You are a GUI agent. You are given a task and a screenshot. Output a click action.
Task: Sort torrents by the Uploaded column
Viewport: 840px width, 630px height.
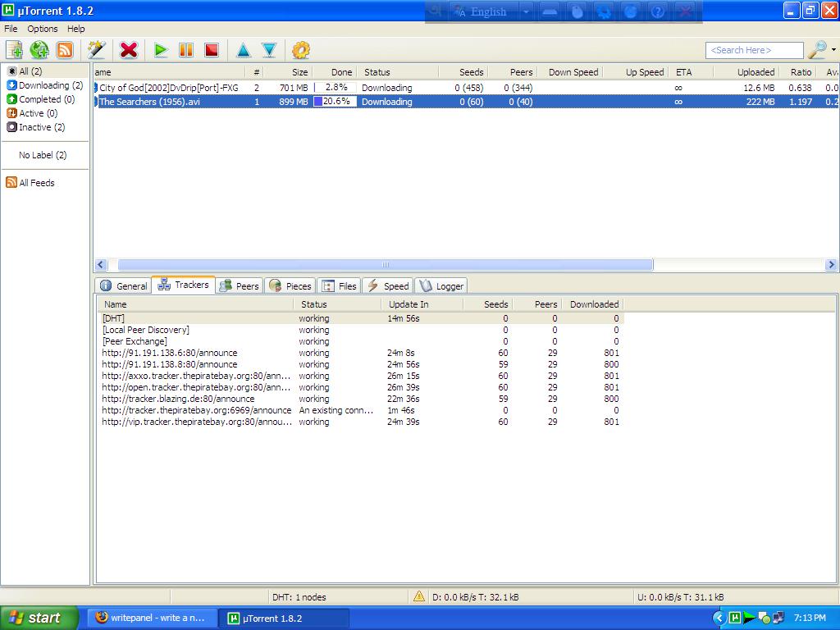point(746,72)
